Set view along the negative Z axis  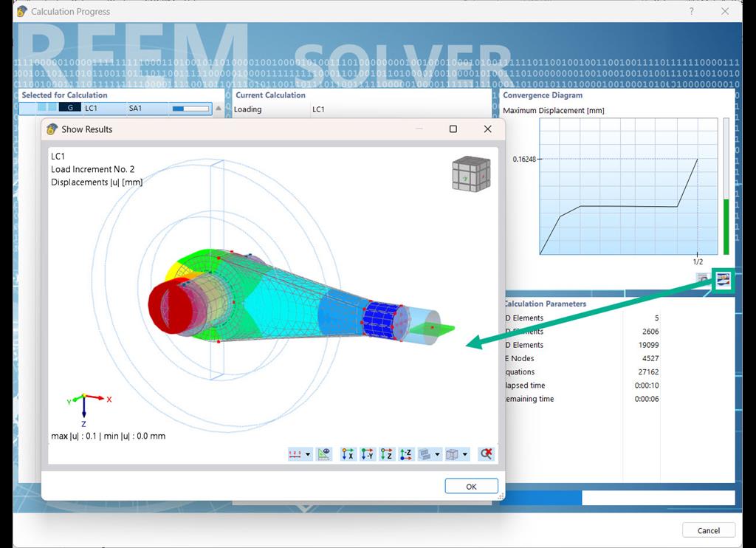coord(406,454)
